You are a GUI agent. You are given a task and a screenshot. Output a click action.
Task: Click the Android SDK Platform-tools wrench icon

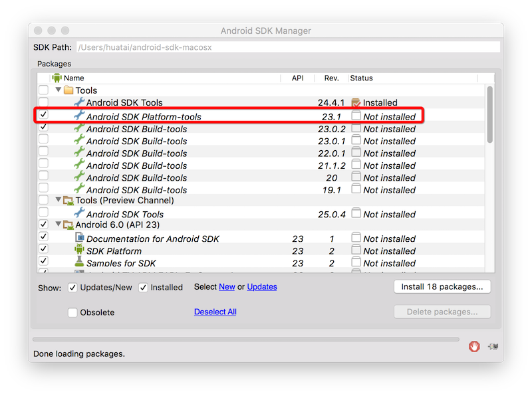click(x=79, y=116)
